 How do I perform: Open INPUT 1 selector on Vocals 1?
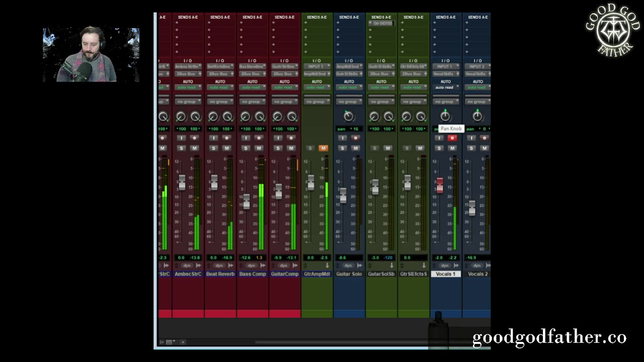click(x=446, y=66)
